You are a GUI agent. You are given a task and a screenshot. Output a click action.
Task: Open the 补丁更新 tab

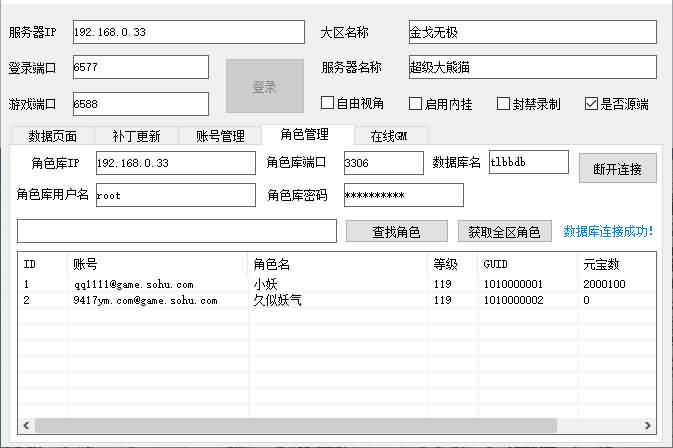[136, 136]
